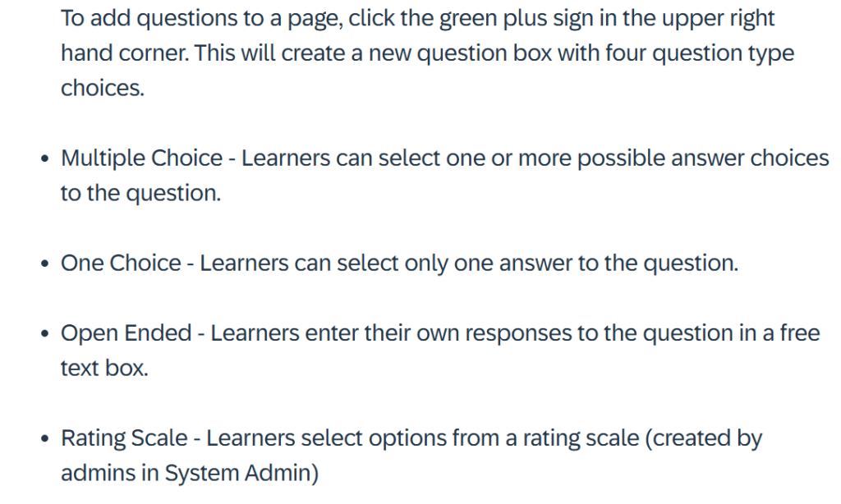
Task: Click the text "(created by"
Action: [x=703, y=438]
